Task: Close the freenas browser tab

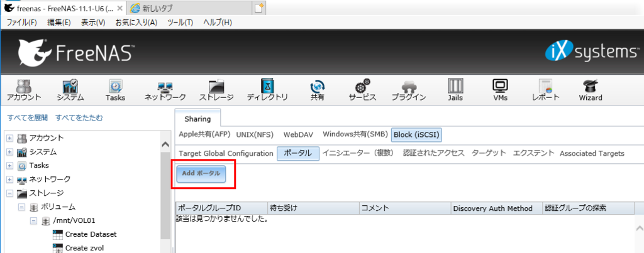Action: [119, 8]
